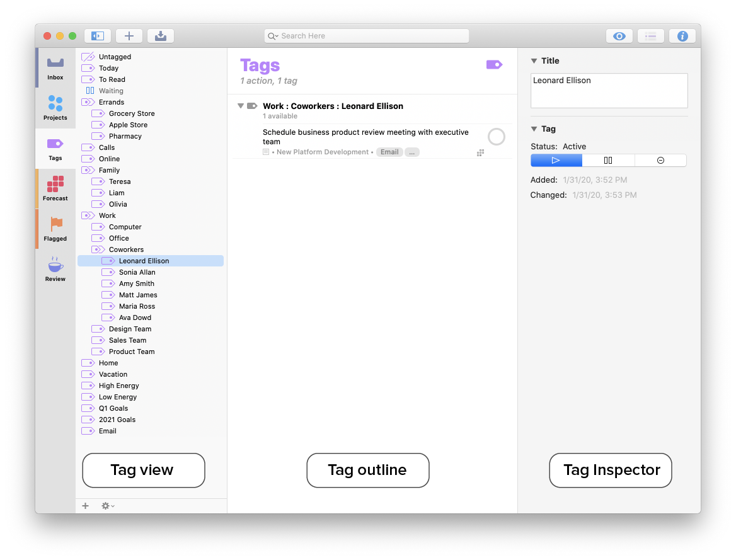This screenshot has height=560, width=736.
Task: Open the gear menu below the sidebar
Action: tap(107, 506)
